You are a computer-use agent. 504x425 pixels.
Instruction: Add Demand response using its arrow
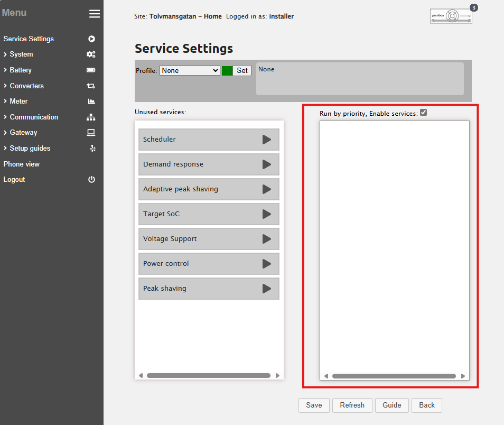tap(266, 164)
